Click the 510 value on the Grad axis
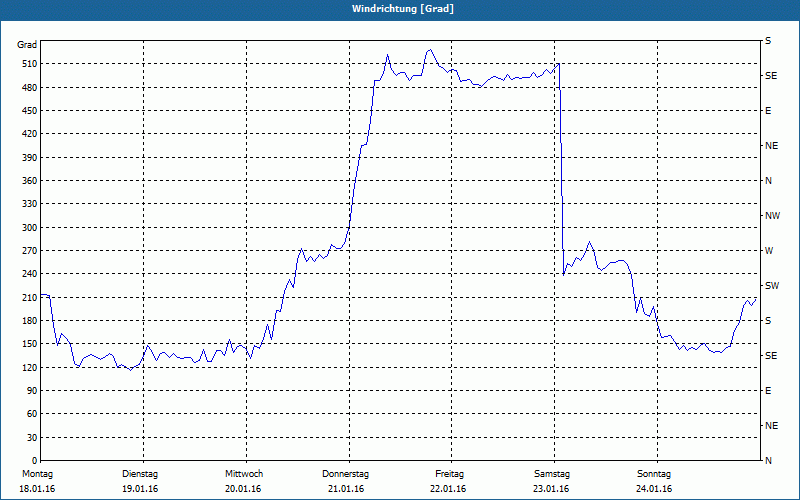Image resolution: width=800 pixels, height=500 pixels. tap(29, 64)
